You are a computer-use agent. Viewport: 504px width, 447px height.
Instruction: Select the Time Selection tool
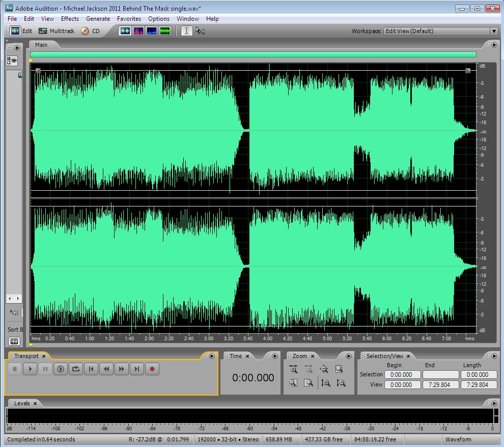click(186, 31)
